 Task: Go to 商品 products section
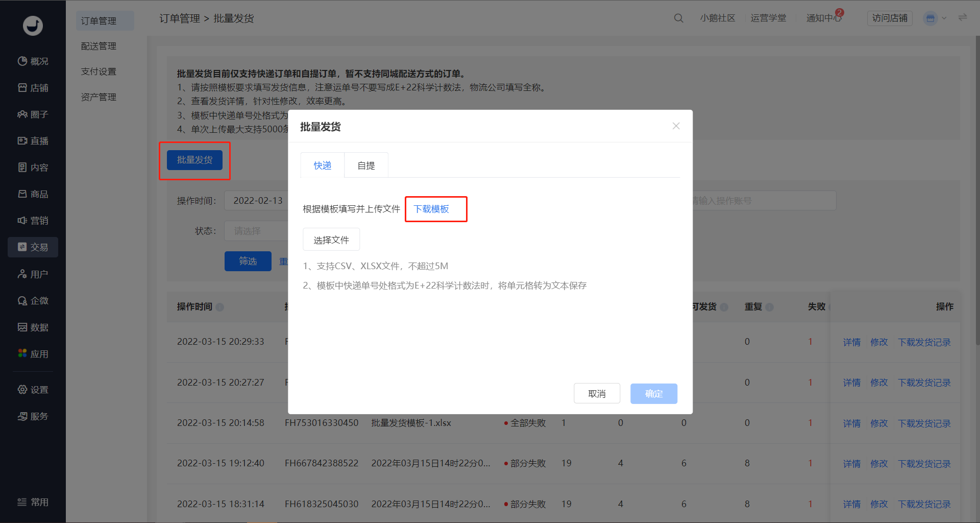[33, 194]
